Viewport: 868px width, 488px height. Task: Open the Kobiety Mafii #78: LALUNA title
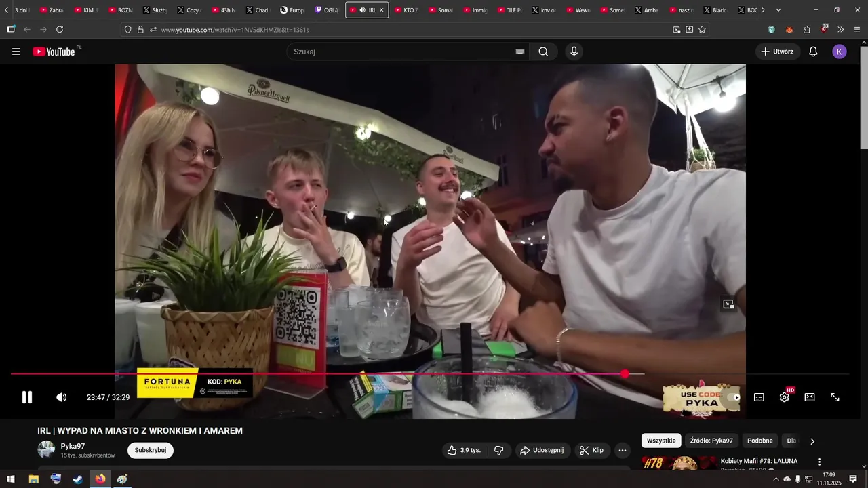[759, 461]
